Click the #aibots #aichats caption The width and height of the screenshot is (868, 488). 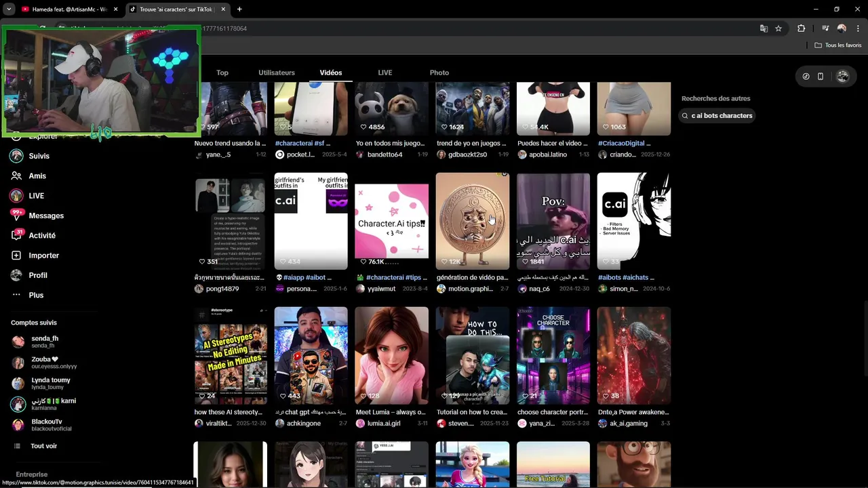point(626,277)
